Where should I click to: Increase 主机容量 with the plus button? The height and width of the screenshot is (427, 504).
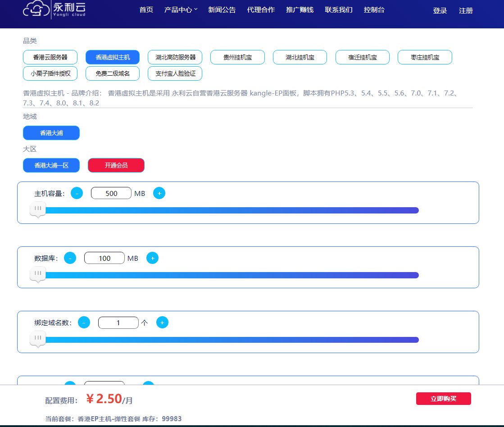[x=159, y=193]
